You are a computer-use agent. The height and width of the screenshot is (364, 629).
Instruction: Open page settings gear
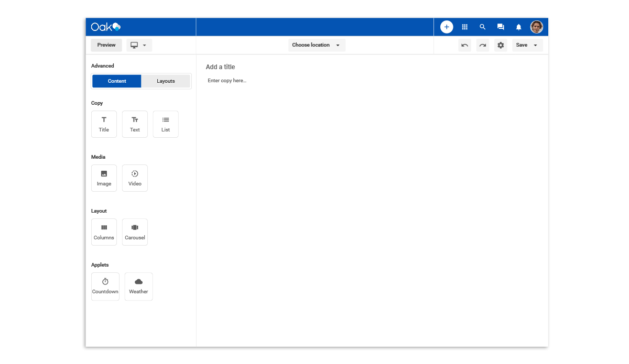coord(501,45)
